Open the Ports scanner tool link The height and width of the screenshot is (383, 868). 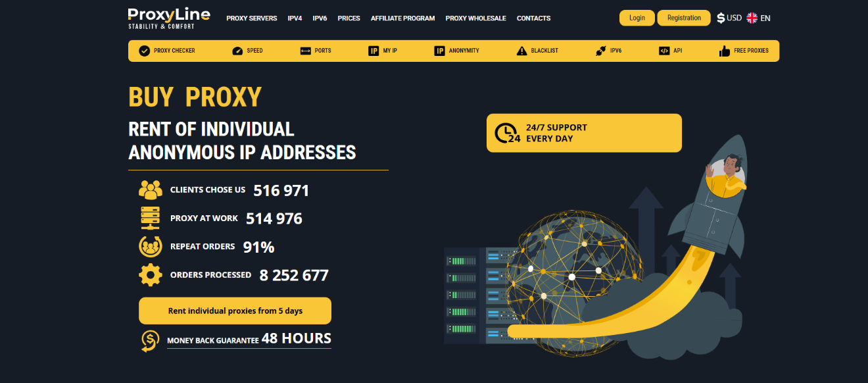316,51
